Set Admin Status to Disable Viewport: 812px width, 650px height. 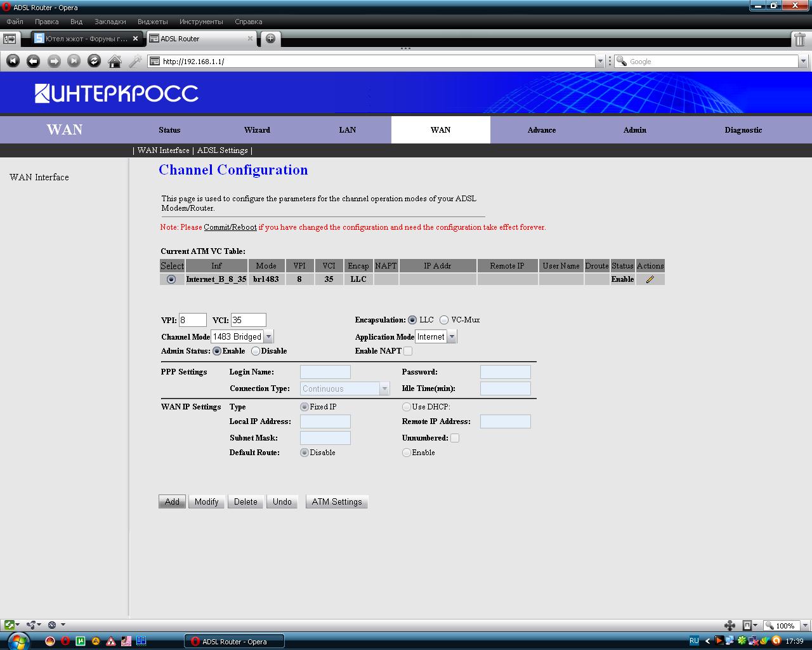pyautogui.click(x=256, y=351)
